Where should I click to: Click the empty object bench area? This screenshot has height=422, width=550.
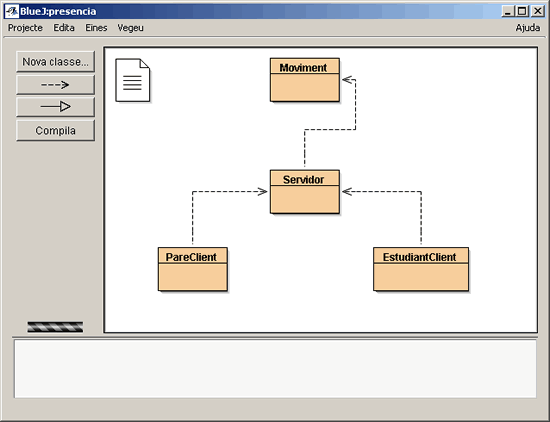coord(275,369)
